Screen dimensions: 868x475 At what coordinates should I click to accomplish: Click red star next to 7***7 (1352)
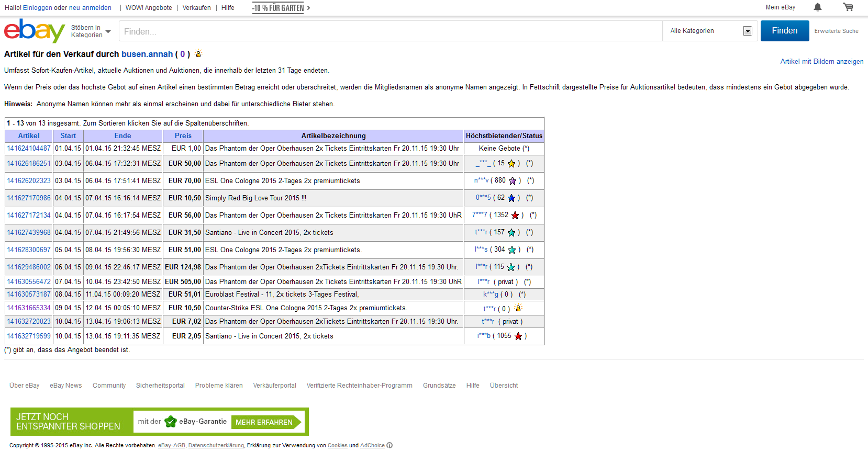pyautogui.click(x=515, y=216)
